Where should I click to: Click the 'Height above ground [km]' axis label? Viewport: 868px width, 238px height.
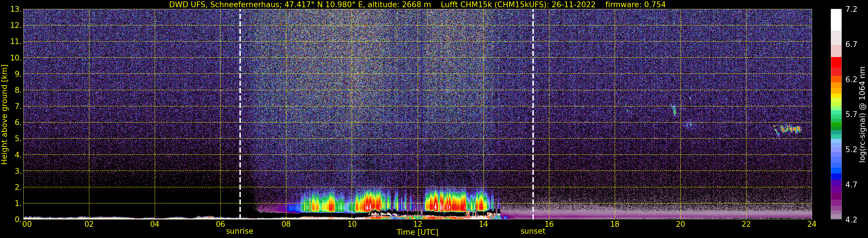coord(4,115)
